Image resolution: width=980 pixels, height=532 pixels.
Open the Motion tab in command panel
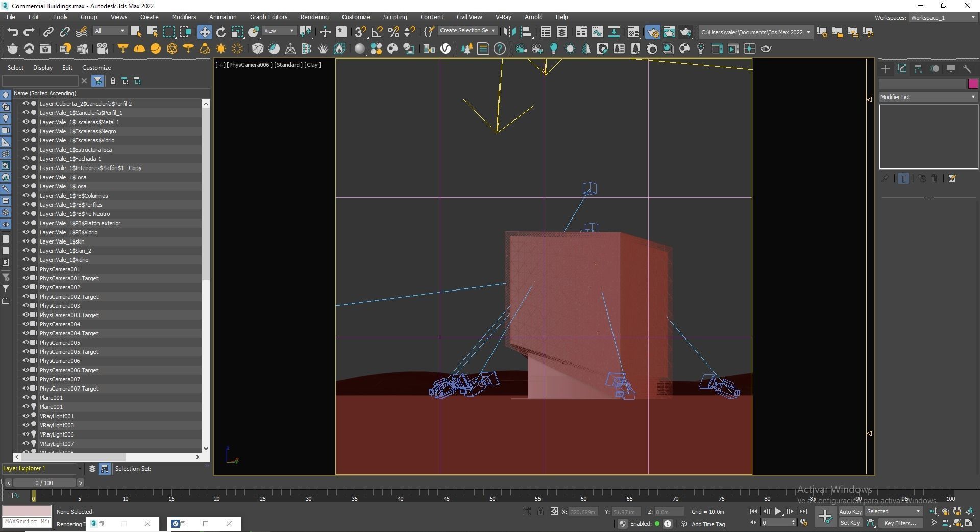(x=935, y=69)
